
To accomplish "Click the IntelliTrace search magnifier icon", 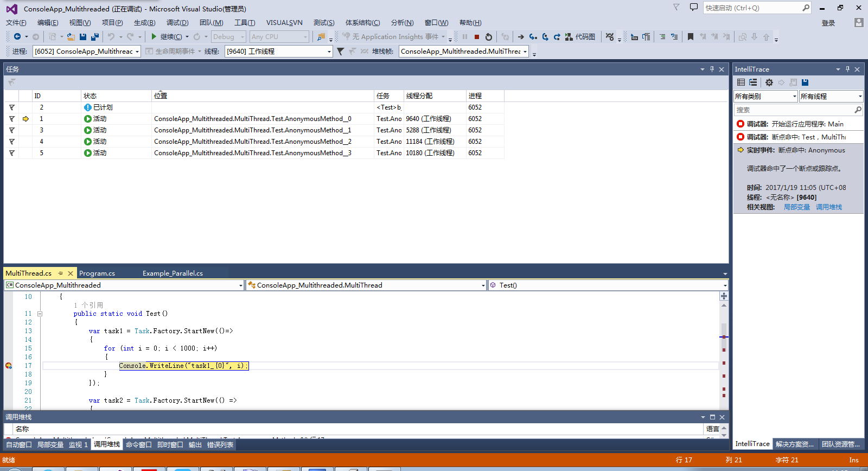I will tap(858, 110).
